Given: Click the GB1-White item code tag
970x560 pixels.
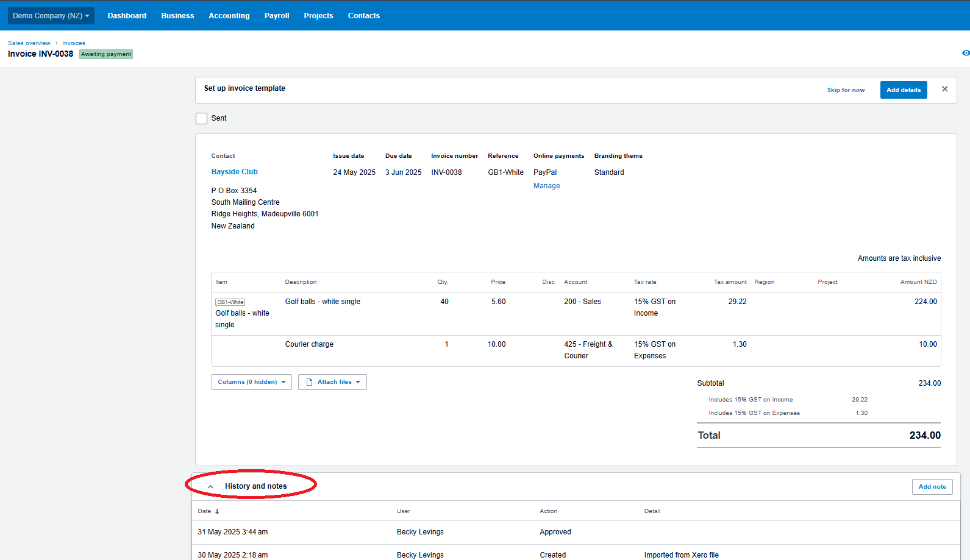Looking at the screenshot, I should pyautogui.click(x=230, y=302).
